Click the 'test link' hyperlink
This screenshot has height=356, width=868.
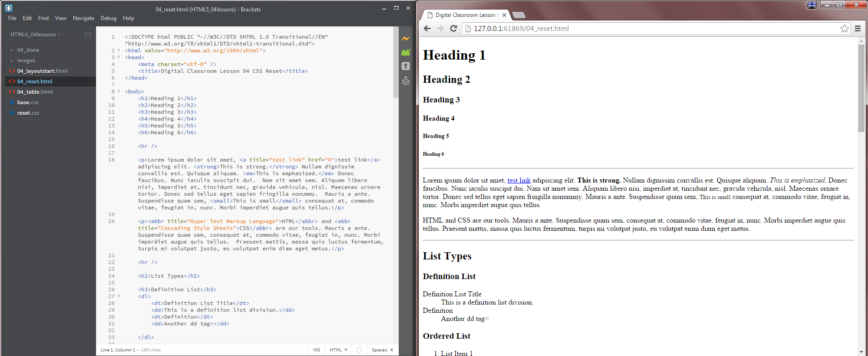519,180
